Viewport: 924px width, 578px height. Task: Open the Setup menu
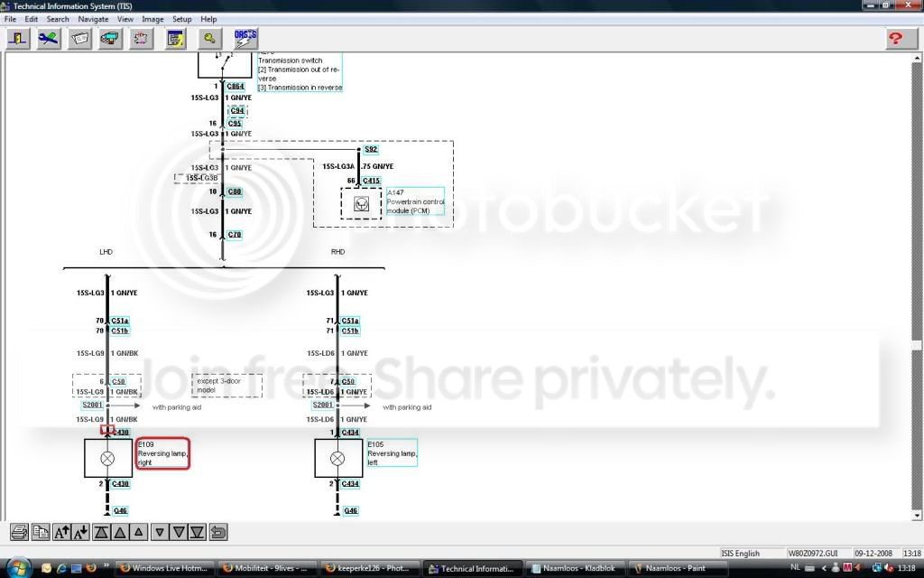(182, 19)
